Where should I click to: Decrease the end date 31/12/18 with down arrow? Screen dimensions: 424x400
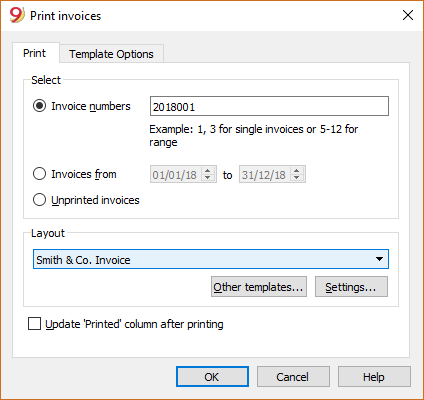point(297,178)
